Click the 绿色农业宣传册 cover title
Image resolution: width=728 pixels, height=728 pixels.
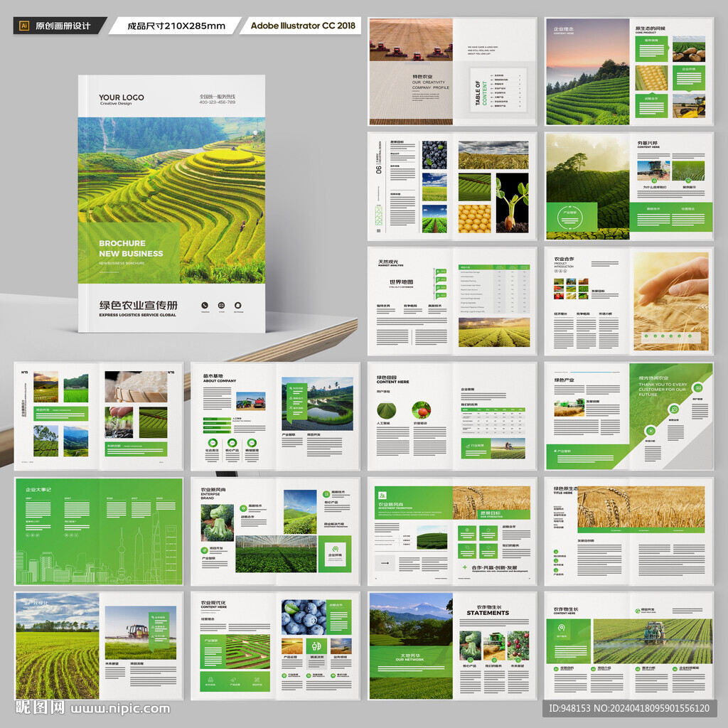click(x=139, y=306)
